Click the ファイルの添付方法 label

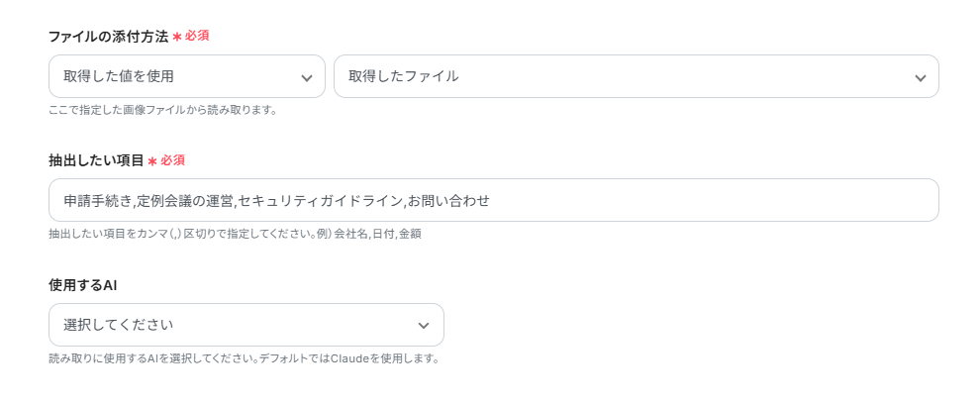[108, 36]
